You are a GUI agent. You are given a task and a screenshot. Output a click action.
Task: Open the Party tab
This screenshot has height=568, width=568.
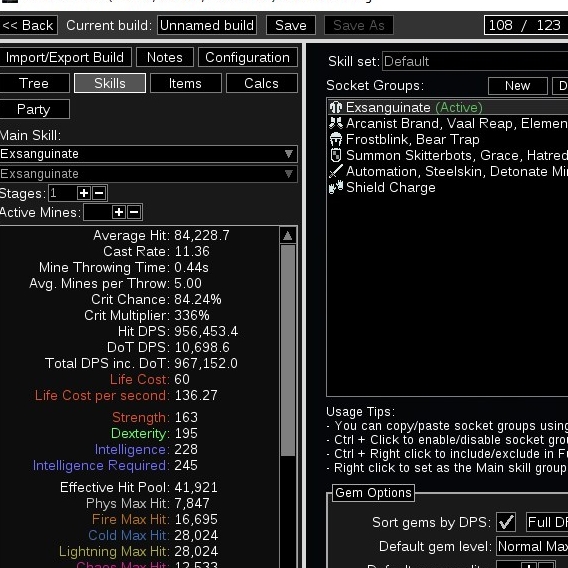pos(34,109)
